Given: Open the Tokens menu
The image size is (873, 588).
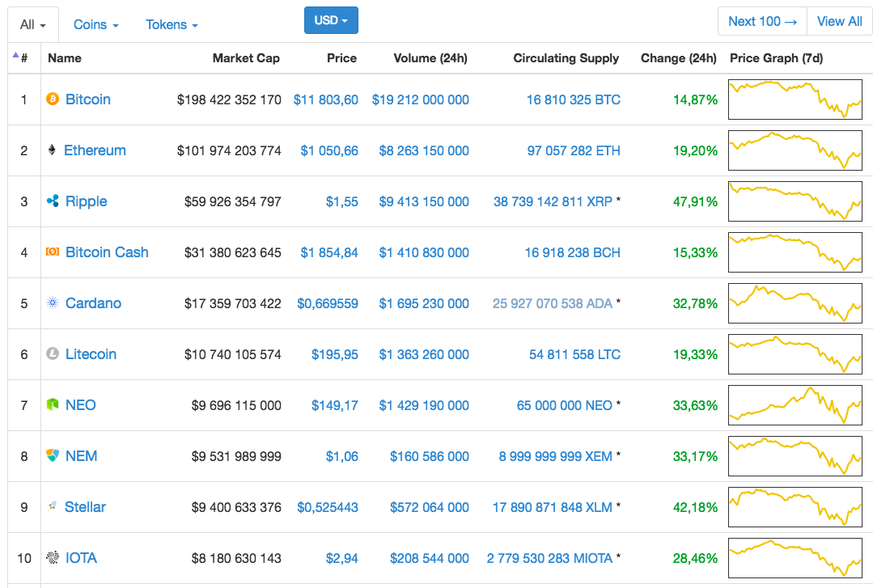Looking at the screenshot, I should tap(171, 25).
